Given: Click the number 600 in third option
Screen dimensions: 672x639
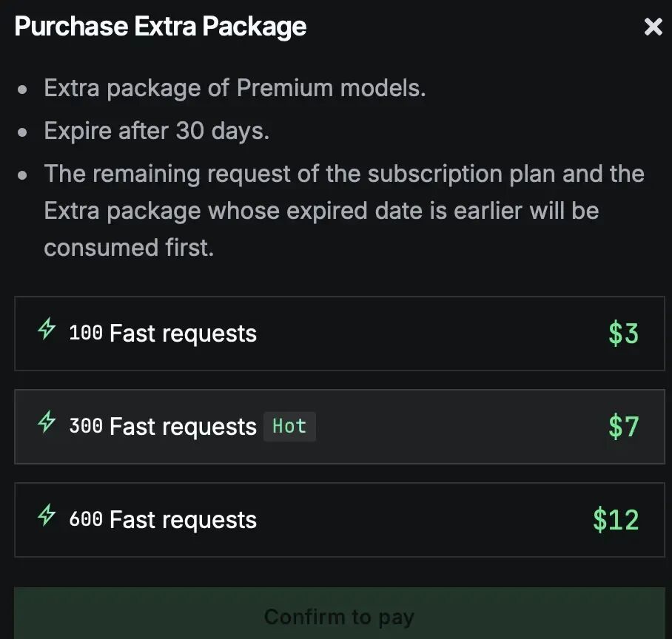Looking at the screenshot, I should click(86, 519).
